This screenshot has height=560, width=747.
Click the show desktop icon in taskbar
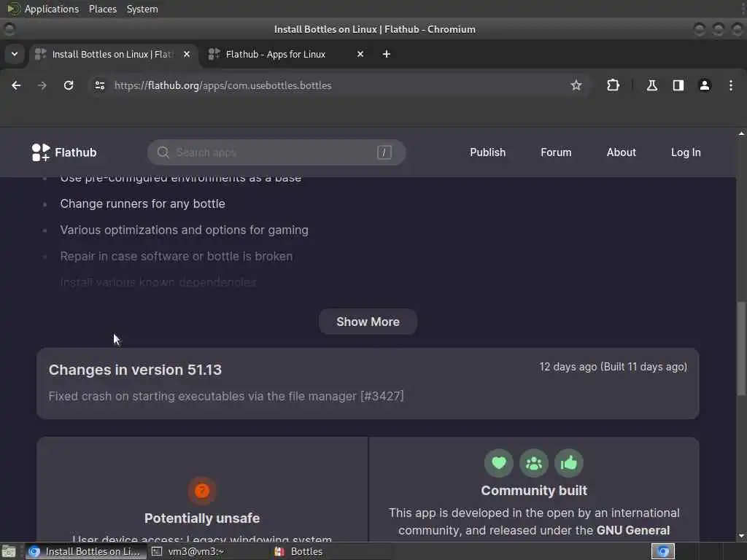pos(9,551)
